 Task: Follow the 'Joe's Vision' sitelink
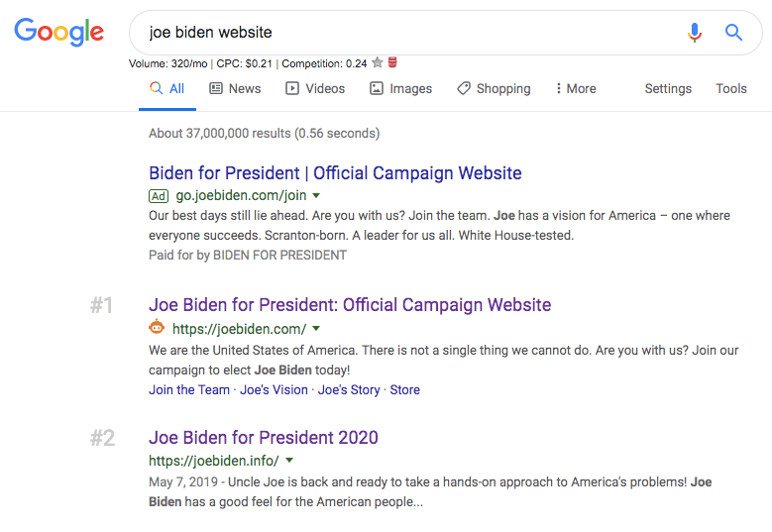click(x=275, y=390)
